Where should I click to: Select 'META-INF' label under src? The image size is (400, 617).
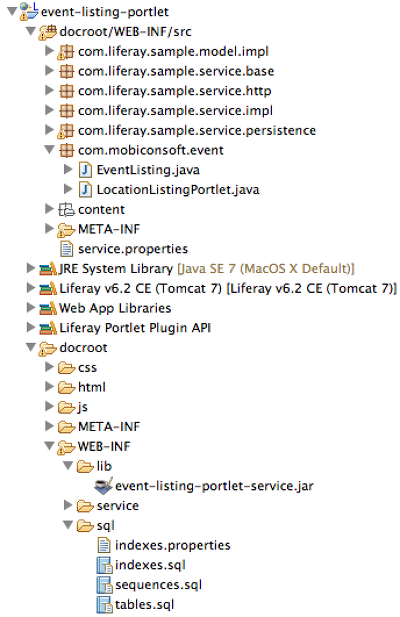[x=109, y=229]
